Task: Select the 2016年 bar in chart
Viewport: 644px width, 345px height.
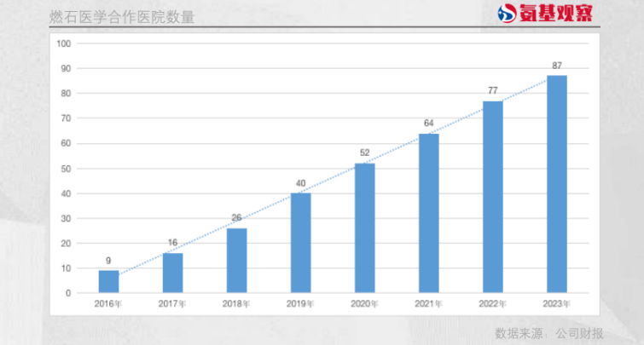Action: click(x=108, y=282)
